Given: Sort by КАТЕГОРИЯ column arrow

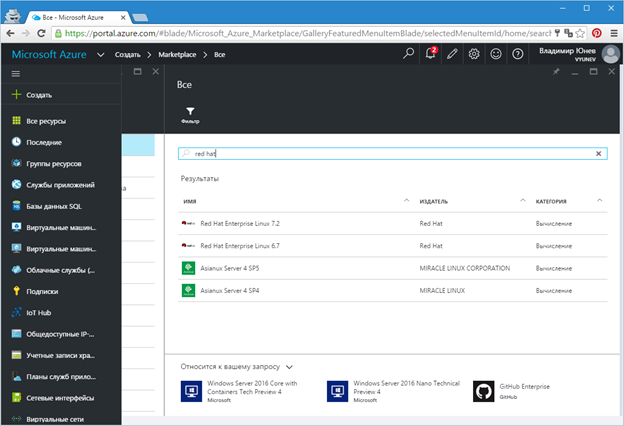Looking at the screenshot, I should coord(599,200).
